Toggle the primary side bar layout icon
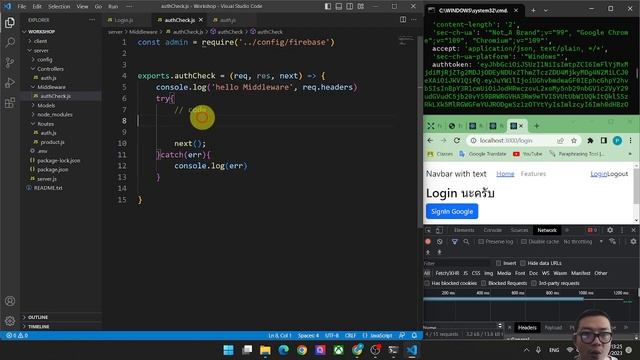The width and height of the screenshot is (640, 360). (x=328, y=7)
